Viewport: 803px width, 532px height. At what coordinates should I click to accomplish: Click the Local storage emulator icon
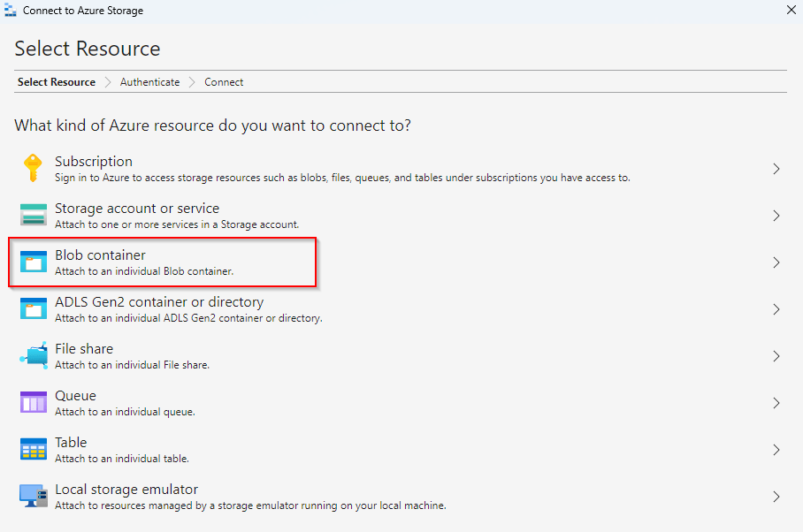coord(33,496)
